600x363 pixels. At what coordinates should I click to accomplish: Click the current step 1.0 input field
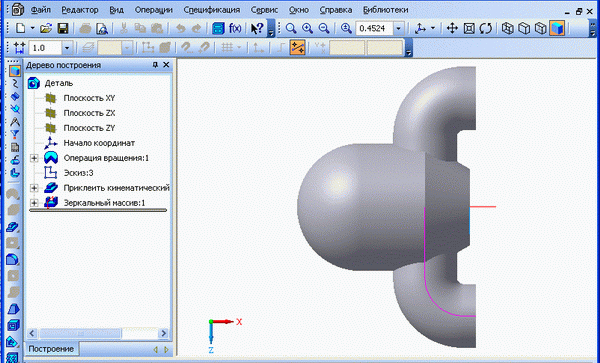(x=45, y=48)
